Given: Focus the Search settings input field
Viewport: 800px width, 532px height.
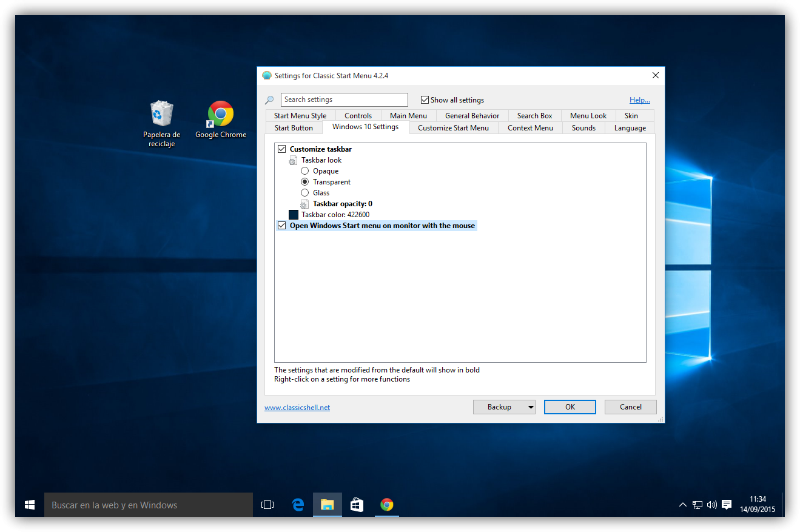Looking at the screenshot, I should (345, 99).
